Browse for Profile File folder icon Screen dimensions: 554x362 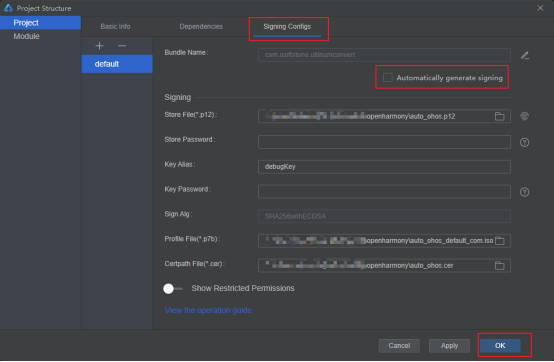pyautogui.click(x=500, y=241)
